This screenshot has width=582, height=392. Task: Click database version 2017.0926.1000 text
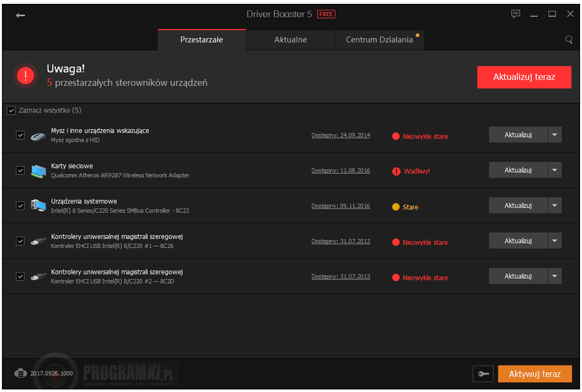point(51,373)
